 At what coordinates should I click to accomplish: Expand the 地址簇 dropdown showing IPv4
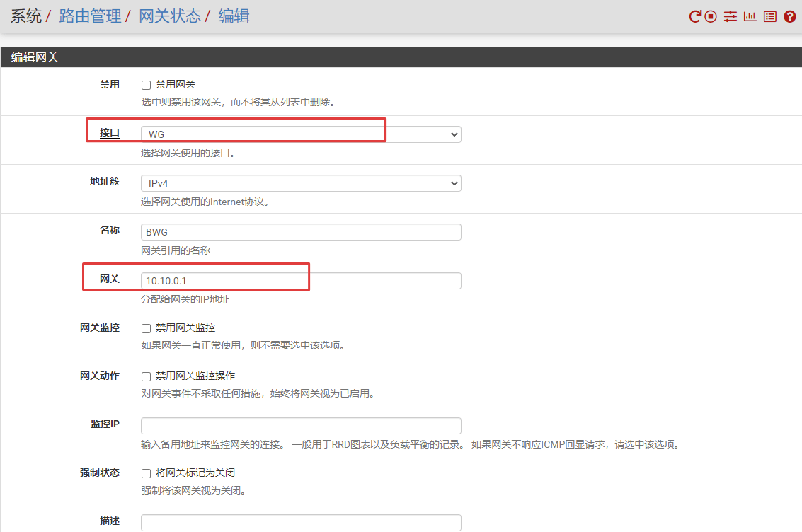pyautogui.click(x=301, y=183)
